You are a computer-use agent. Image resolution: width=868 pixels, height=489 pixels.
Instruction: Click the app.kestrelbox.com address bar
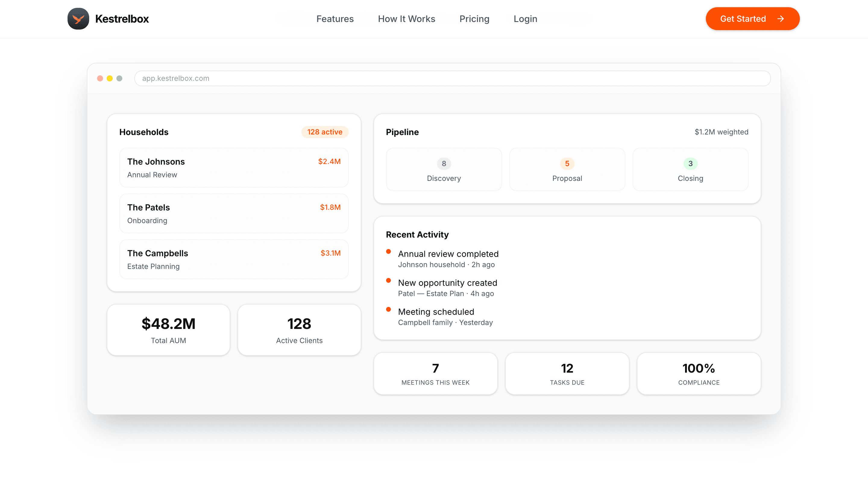452,78
